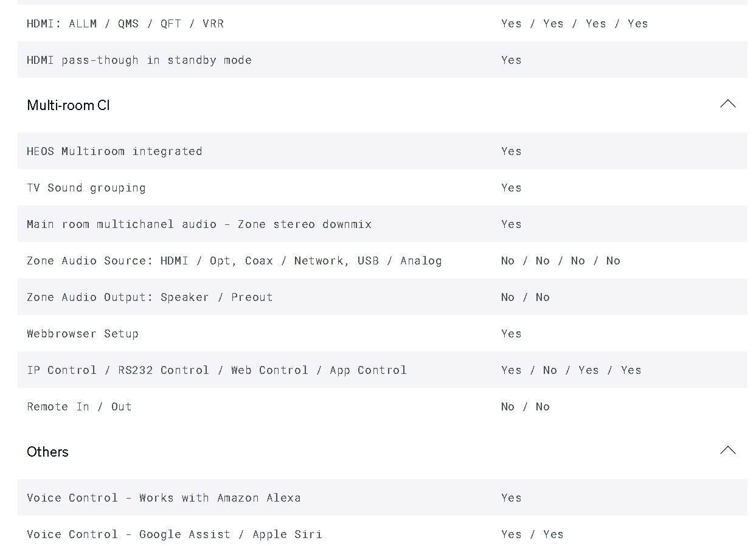756x546 pixels.
Task: Click HDMI pass-though in standby mode label
Action: (x=139, y=60)
